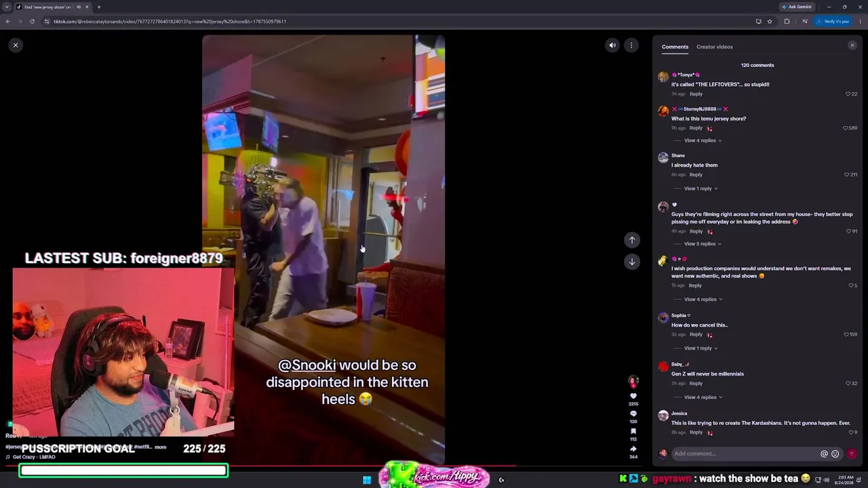Close the comments side panel
The height and width of the screenshot is (488, 868).
(852, 45)
